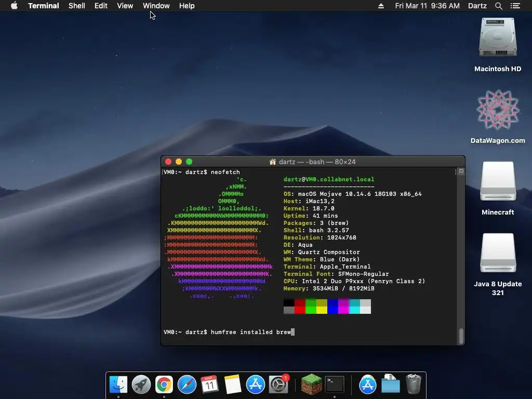Click the 'Shell: bash 3.2.57' line
Screen dimensions: 532x399
click(316, 230)
